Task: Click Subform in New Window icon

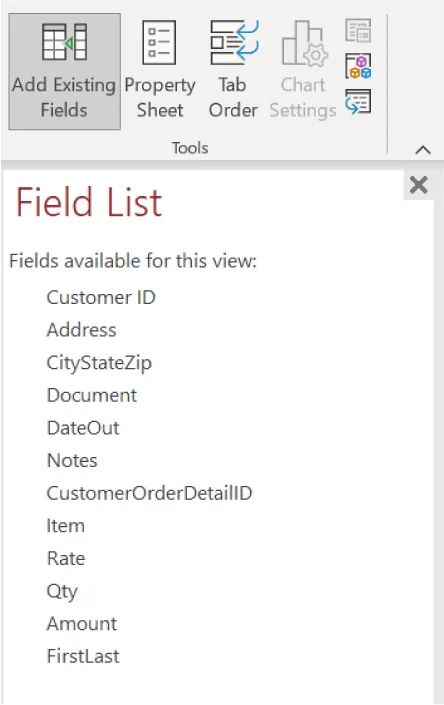Action: point(358,30)
